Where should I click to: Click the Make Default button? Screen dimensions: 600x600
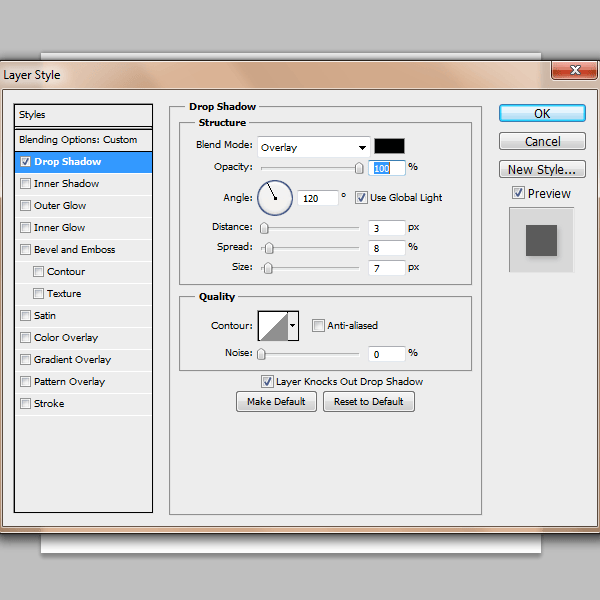[276, 401]
